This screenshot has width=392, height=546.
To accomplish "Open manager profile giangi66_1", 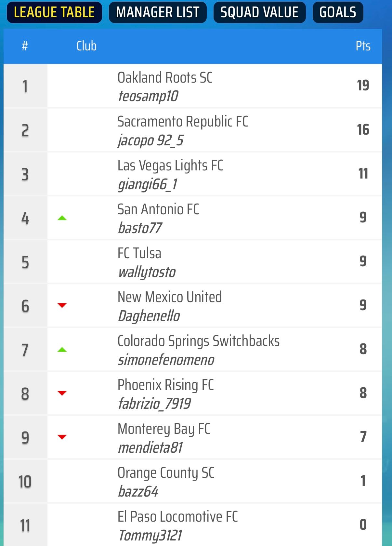I will [x=148, y=184].
